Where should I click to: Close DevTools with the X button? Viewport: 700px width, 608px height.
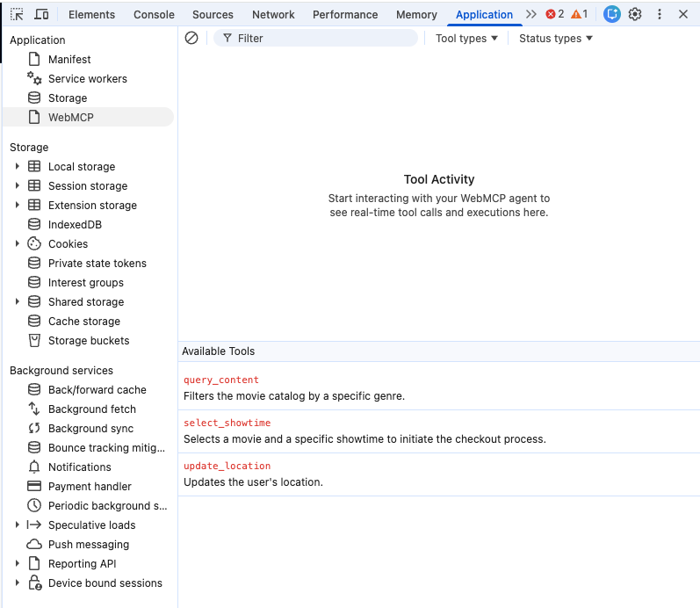click(683, 14)
